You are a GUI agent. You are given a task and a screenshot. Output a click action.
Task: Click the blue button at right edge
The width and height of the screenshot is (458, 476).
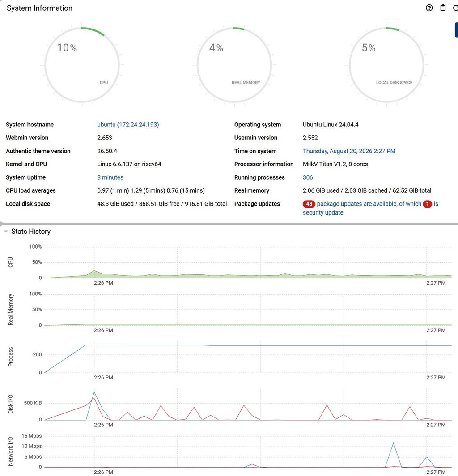(456, 30)
